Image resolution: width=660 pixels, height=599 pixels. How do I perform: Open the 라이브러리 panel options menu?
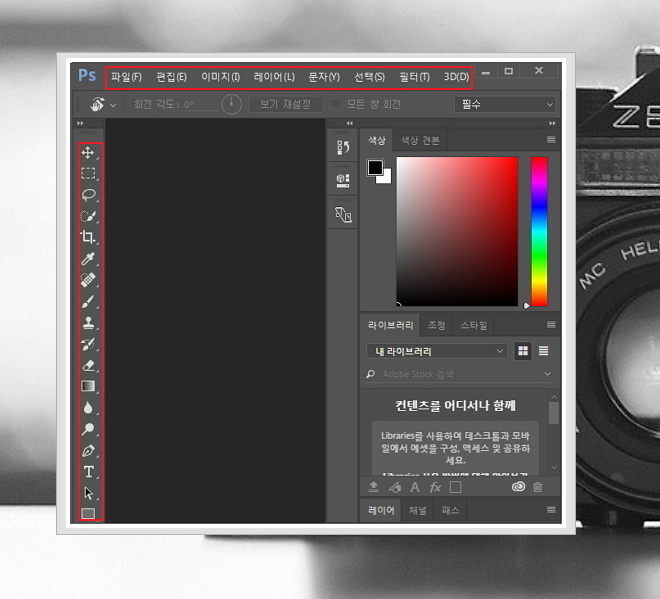tap(551, 325)
